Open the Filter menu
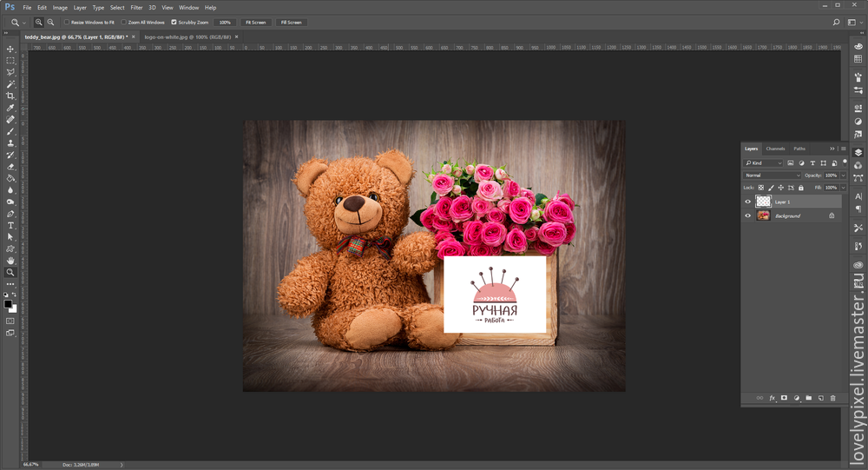The image size is (868, 470). 136,7
